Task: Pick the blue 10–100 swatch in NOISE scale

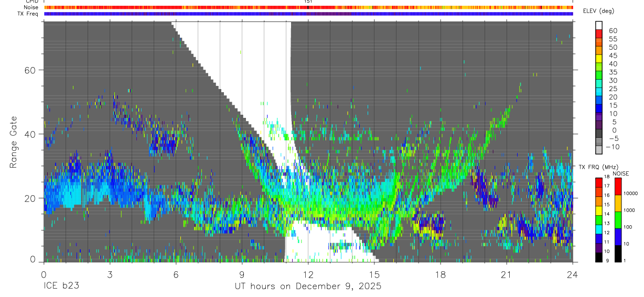Action: coord(618,237)
